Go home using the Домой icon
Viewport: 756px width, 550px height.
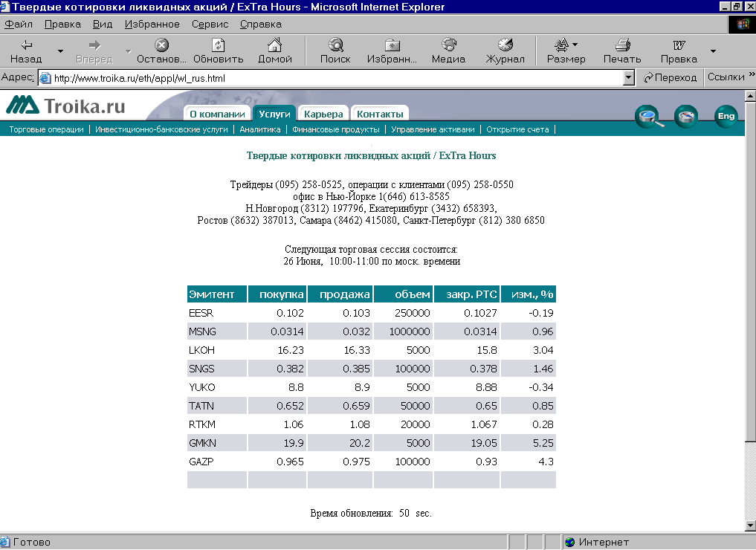click(275, 45)
